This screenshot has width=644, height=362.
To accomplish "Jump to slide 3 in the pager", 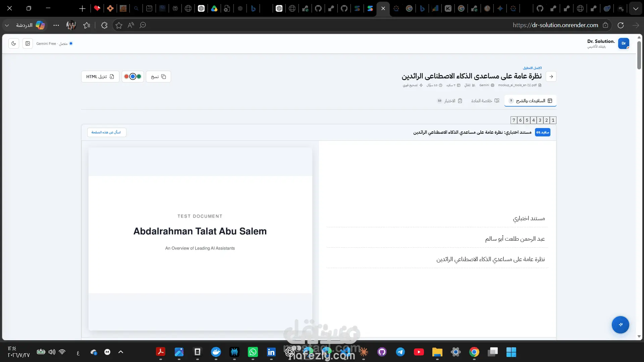I will click(x=540, y=120).
